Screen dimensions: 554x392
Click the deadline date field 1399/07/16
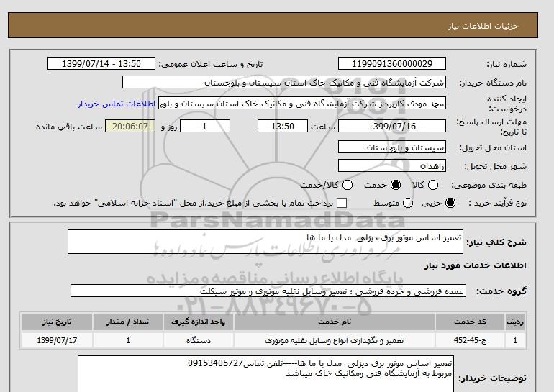pyautogui.click(x=392, y=126)
